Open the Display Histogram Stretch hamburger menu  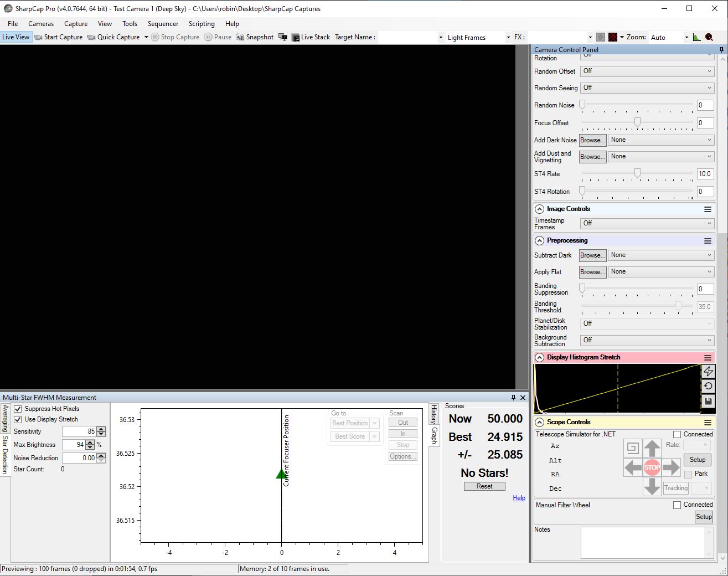point(708,358)
